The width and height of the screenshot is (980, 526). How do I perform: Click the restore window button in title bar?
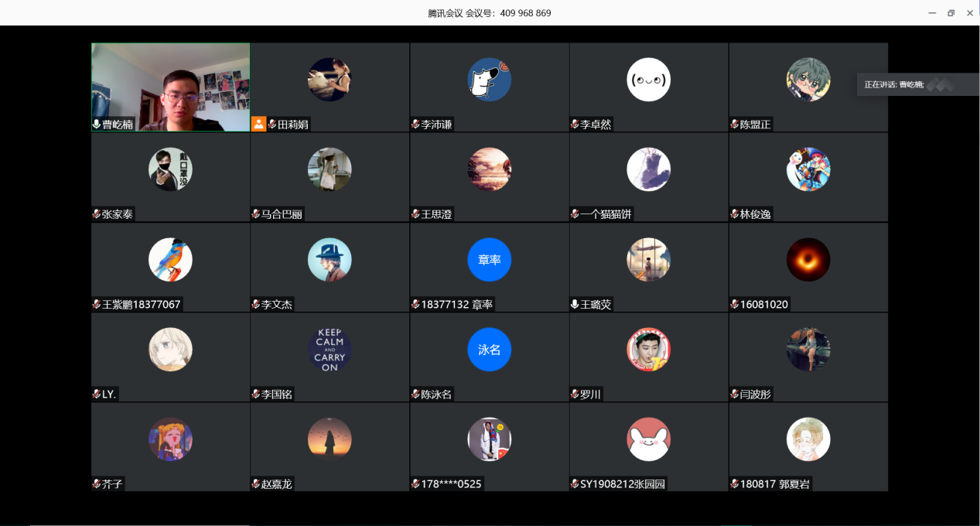click(x=951, y=13)
